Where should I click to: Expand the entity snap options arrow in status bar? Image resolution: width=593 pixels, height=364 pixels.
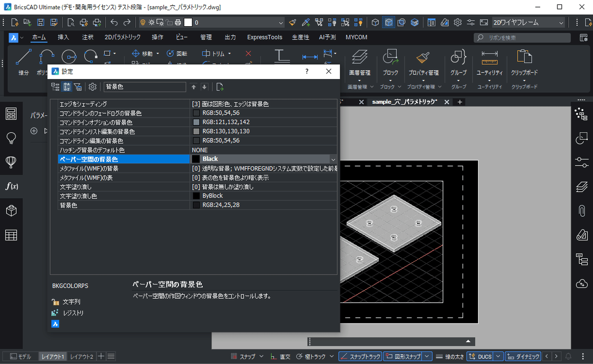(x=427, y=356)
